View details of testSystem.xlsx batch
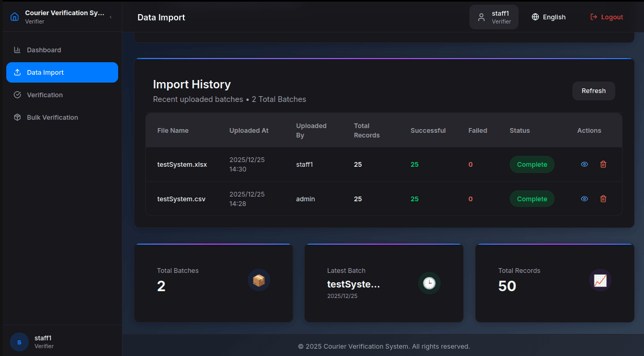The image size is (644, 356). click(x=584, y=165)
